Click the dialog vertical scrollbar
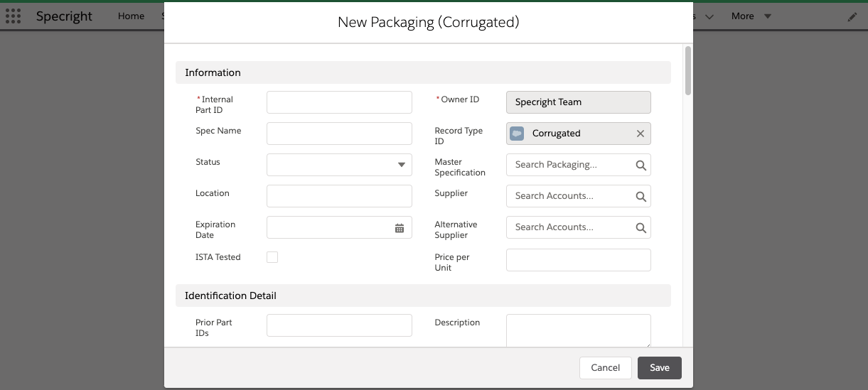 pyautogui.click(x=687, y=71)
